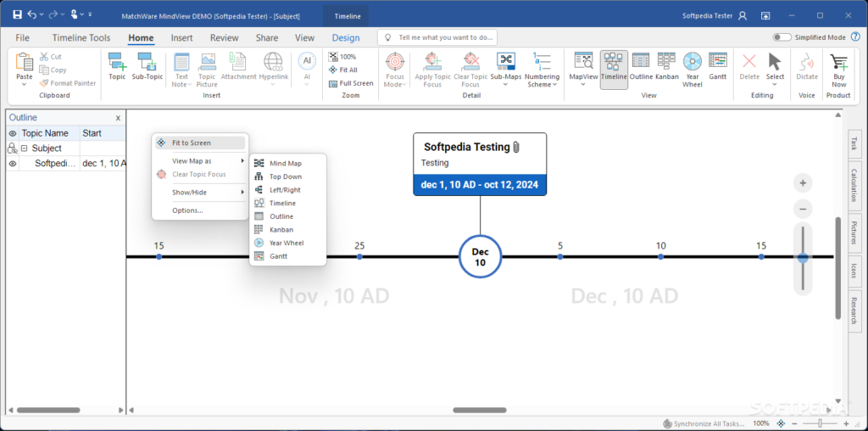The height and width of the screenshot is (431, 868).
Task: Open the Design tab
Action: [346, 37]
